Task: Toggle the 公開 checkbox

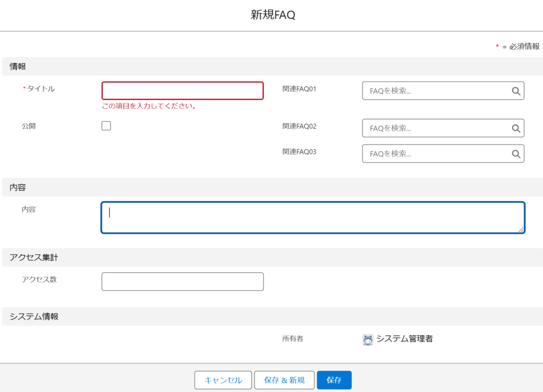Action: tap(106, 126)
